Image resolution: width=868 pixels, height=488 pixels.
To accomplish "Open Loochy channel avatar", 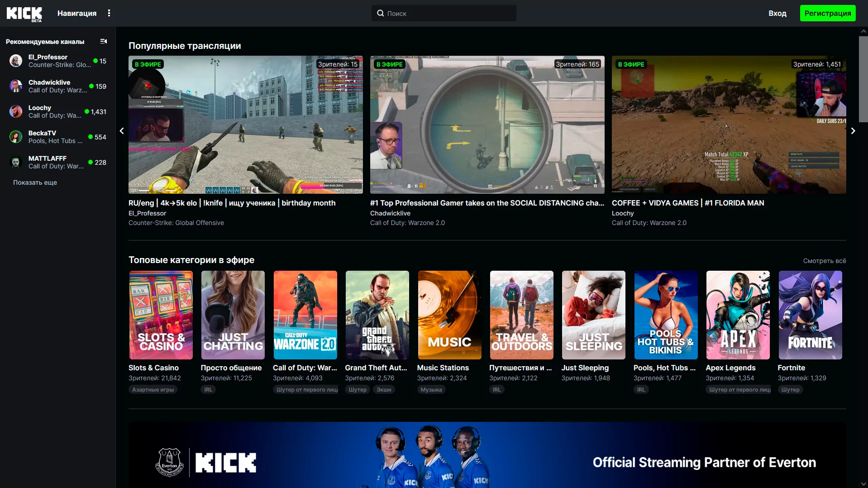I will 16,111.
